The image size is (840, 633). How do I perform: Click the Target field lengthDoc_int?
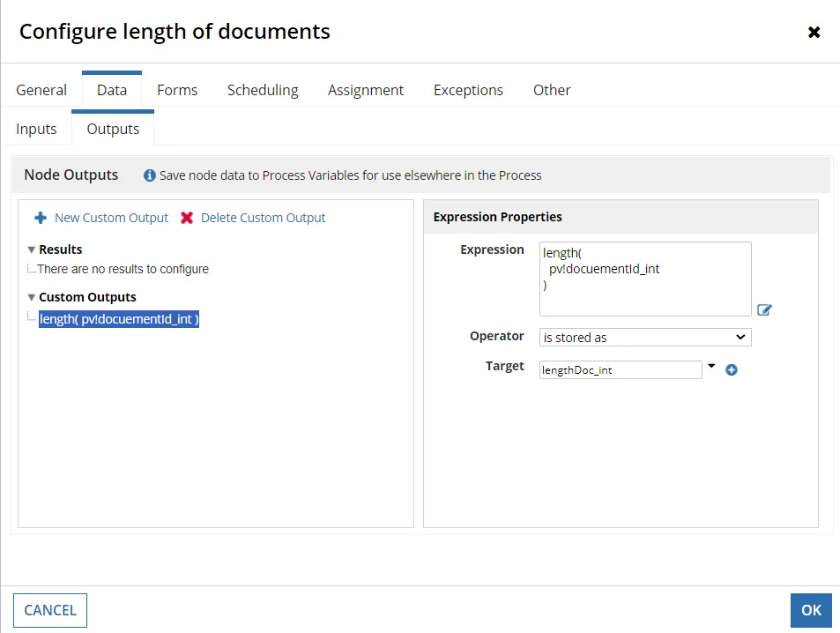[621, 369]
